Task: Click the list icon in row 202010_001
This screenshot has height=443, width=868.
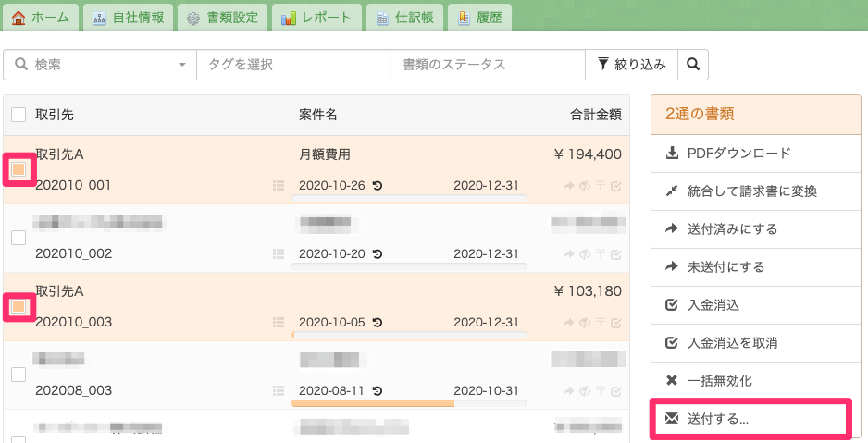Action: (279, 185)
